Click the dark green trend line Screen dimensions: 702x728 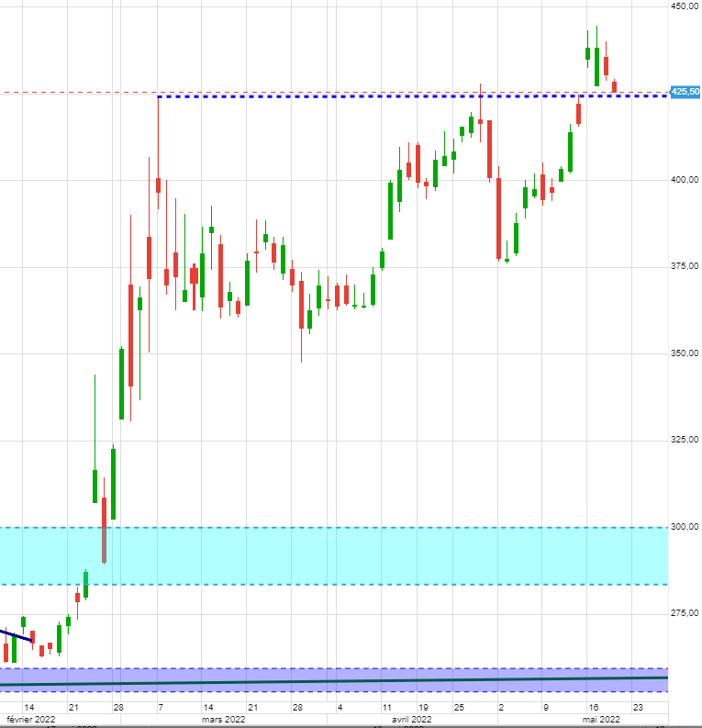367,681
